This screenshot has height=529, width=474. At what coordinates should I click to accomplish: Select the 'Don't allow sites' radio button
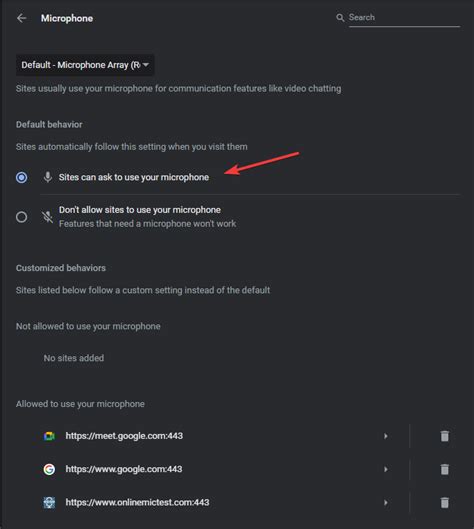tap(22, 217)
